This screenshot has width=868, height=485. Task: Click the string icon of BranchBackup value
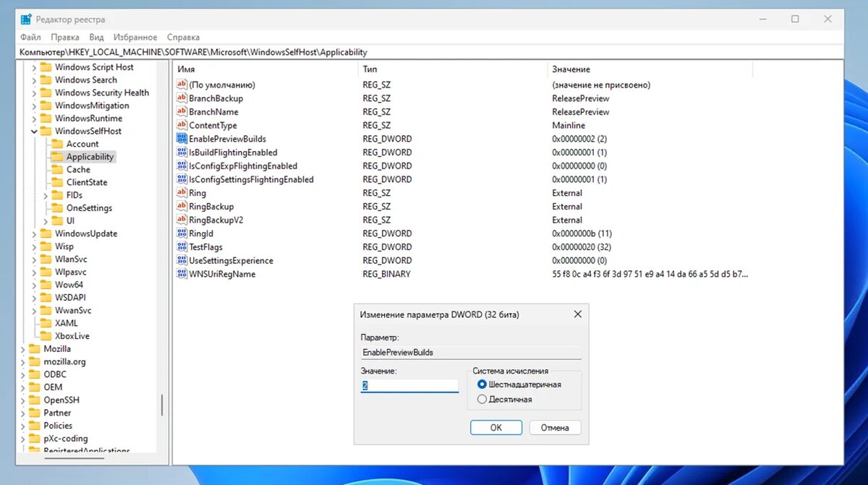182,98
